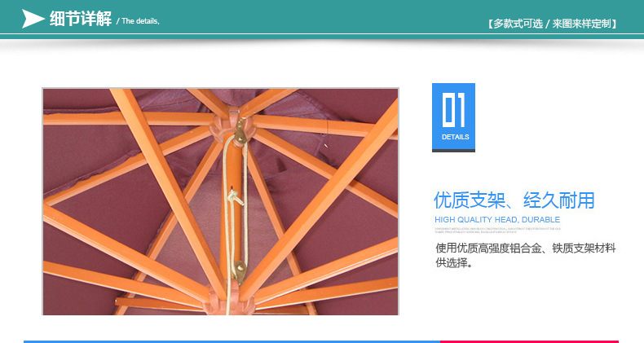Click the blue 01 DETAILS badge
The height and width of the screenshot is (343, 644).
click(453, 118)
